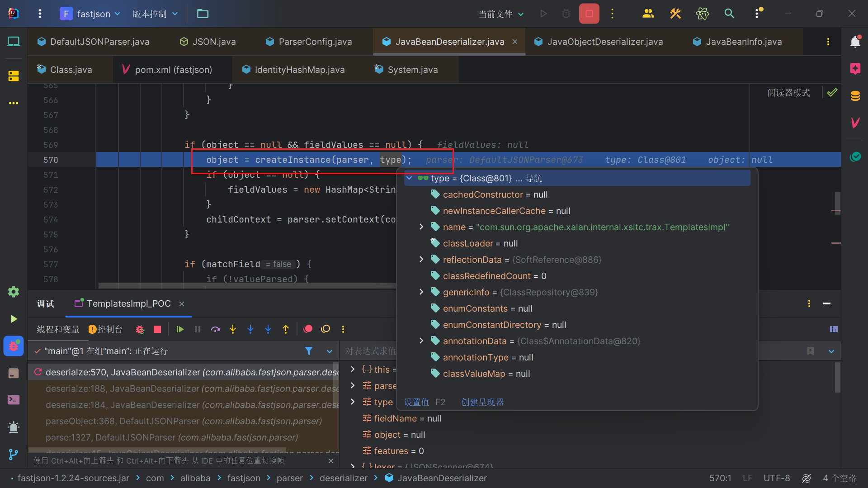Resume program in debug toolbar

point(180,329)
